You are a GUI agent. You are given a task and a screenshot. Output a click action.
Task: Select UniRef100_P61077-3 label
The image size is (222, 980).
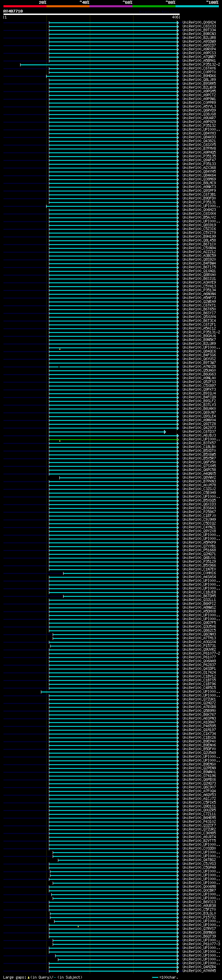(x=201, y=944)
